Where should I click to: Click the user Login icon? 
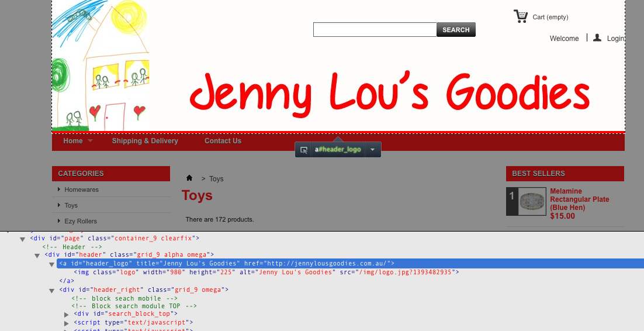click(597, 38)
